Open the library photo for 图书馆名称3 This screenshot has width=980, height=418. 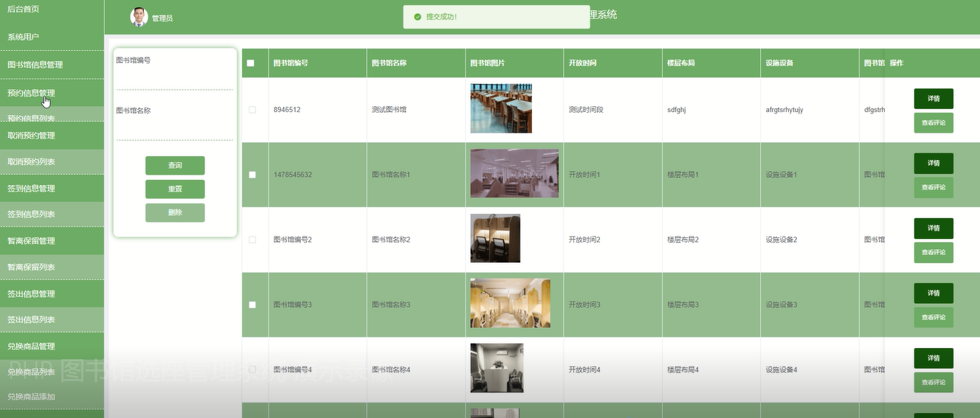(x=510, y=303)
